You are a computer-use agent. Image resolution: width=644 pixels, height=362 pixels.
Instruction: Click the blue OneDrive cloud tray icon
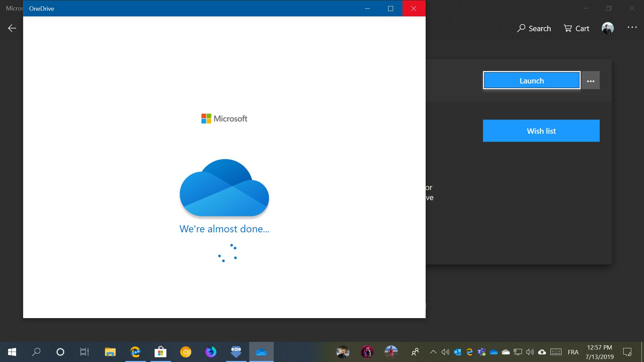(x=494, y=352)
